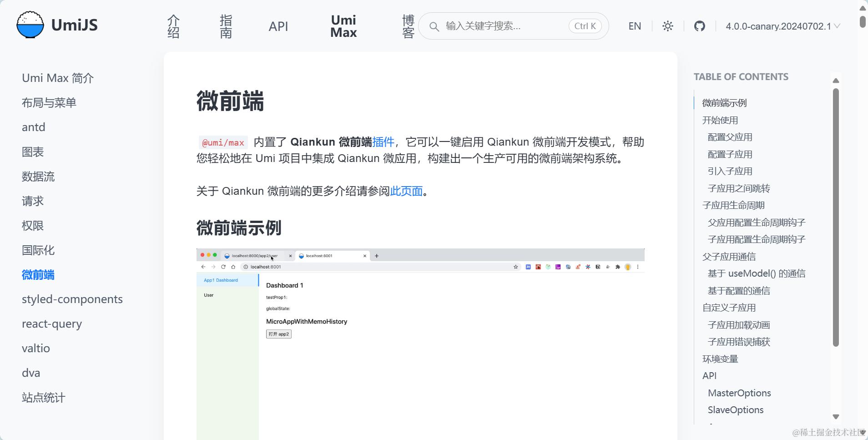Select the 微前端 sidebar page
Viewport: 868px width, 440px height.
[x=38, y=275]
